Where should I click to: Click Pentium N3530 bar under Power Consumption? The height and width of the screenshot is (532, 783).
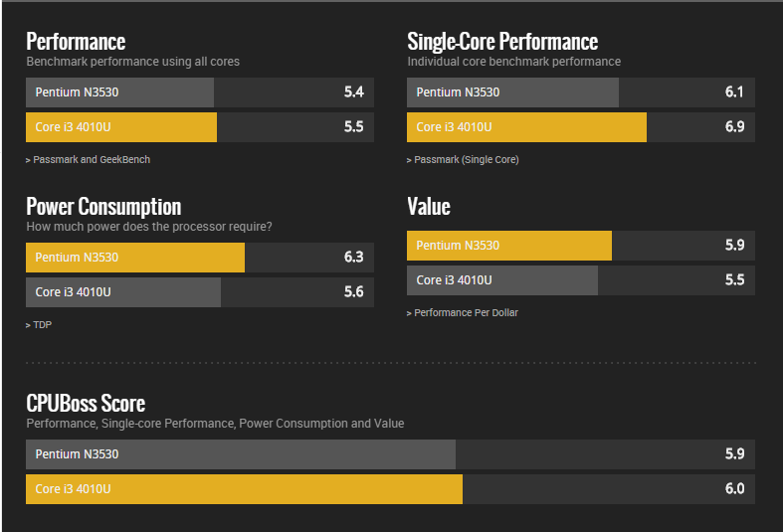[199, 258]
